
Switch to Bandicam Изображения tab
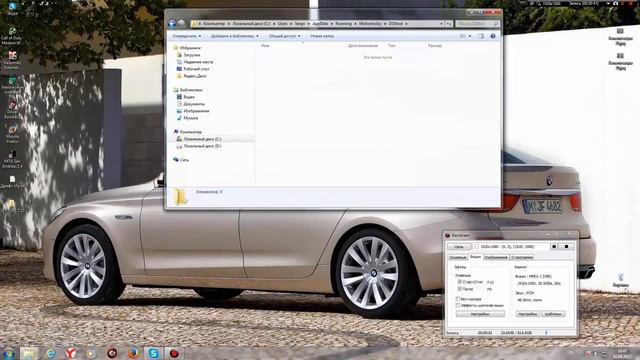(496, 257)
